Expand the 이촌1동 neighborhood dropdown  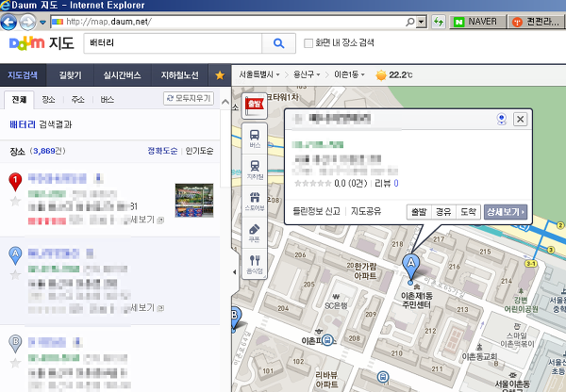pyautogui.click(x=349, y=74)
